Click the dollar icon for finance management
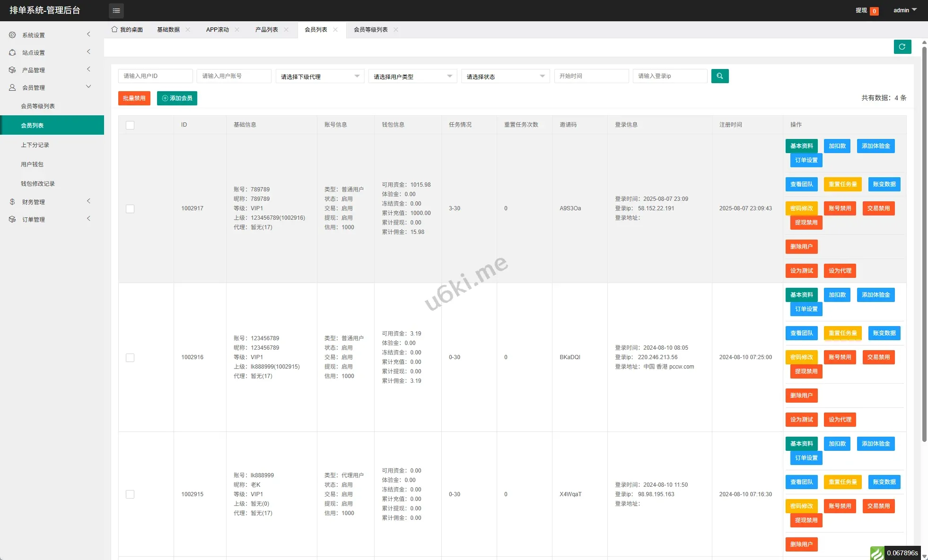 pyautogui.click(x=12, y=202)
